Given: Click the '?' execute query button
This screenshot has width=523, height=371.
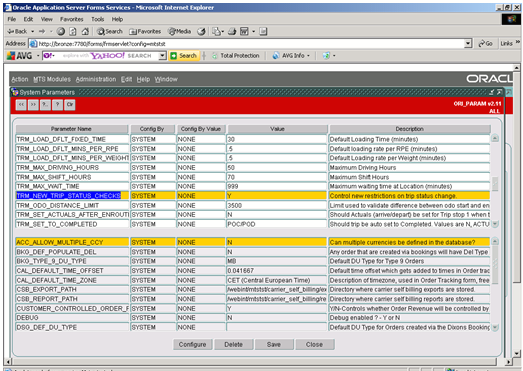Looking at the screenshot, I should click(57, 105).
